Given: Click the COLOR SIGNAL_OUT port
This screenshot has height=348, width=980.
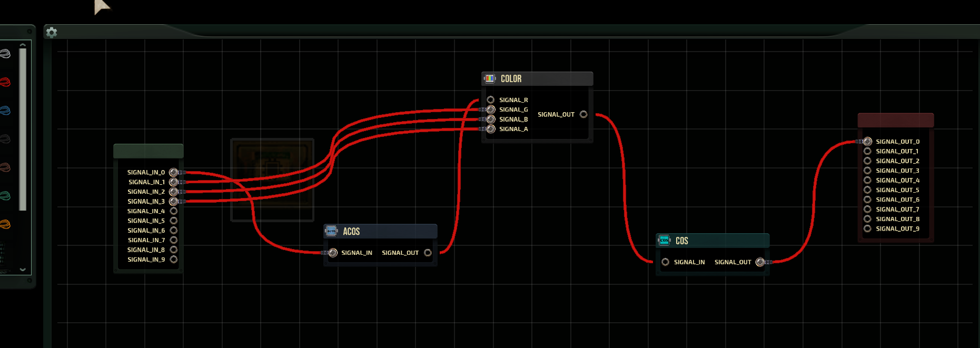Looking at the screenshot, I should [583, 114].
